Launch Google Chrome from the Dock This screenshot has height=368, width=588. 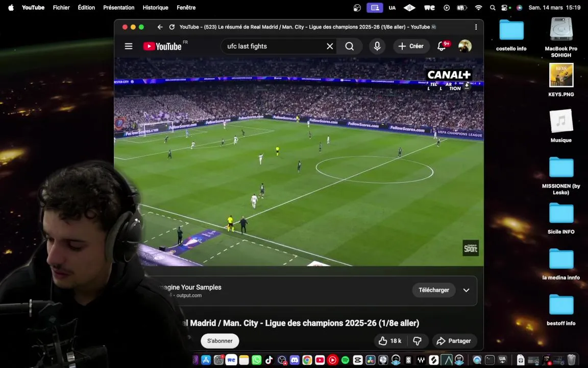click(x=307, y=360)
